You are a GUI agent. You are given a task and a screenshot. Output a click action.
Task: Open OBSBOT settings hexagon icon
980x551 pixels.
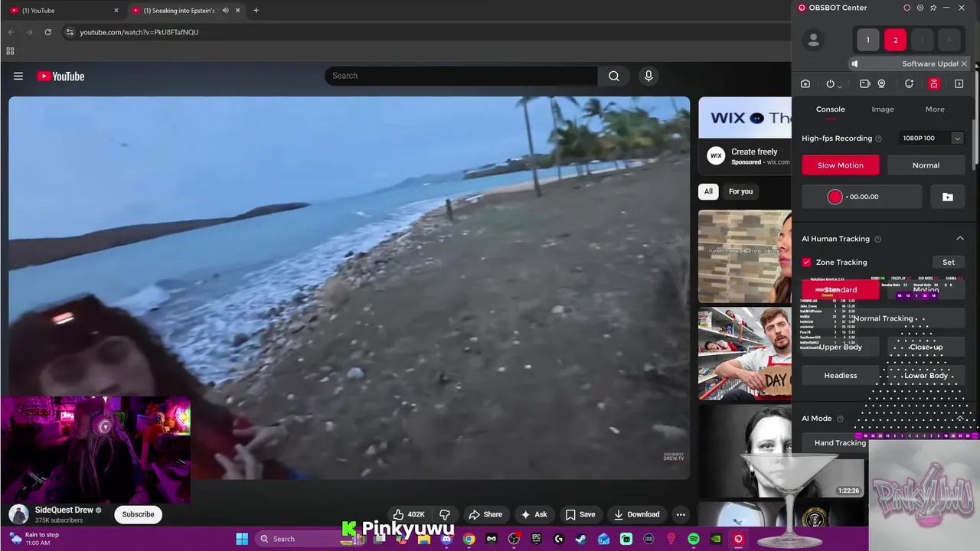[920, 8]
